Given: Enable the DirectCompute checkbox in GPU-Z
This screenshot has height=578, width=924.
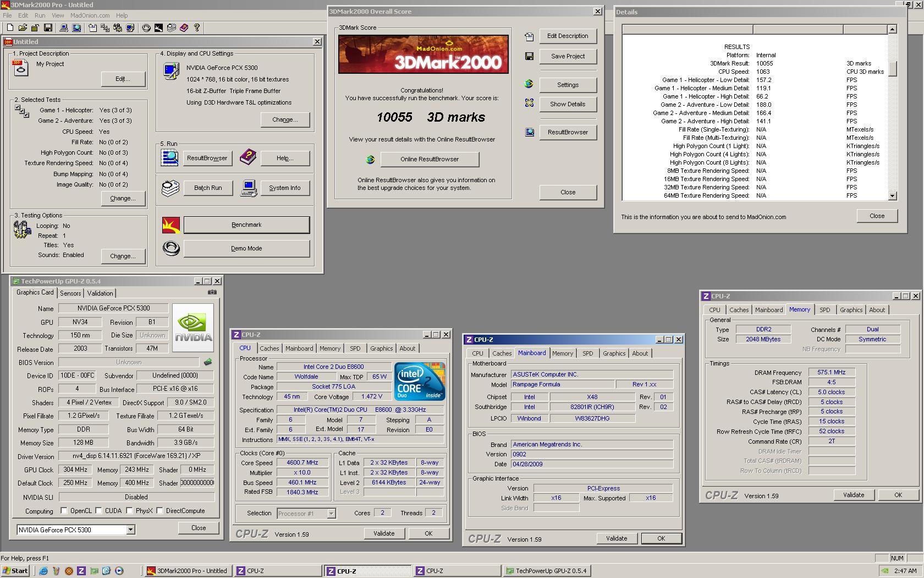Looking at the screenshot, I should click(x=159, y=511).
